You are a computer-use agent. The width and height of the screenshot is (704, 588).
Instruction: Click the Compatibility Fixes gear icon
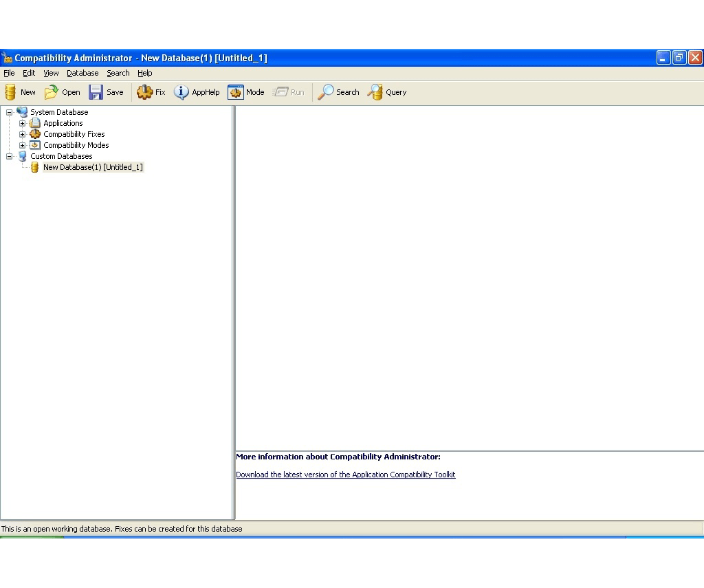pyautogui.click(x=35, y=134)
